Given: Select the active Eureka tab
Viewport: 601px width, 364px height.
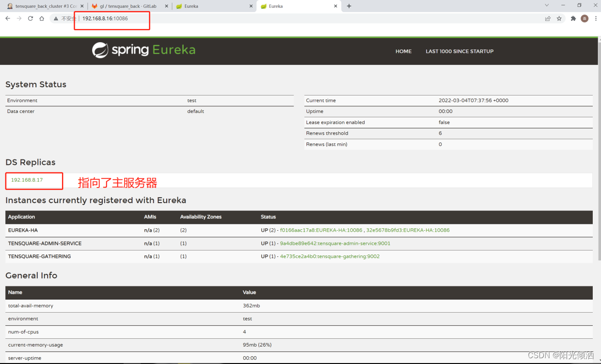Looking at the screenshot, I should 298,6.
